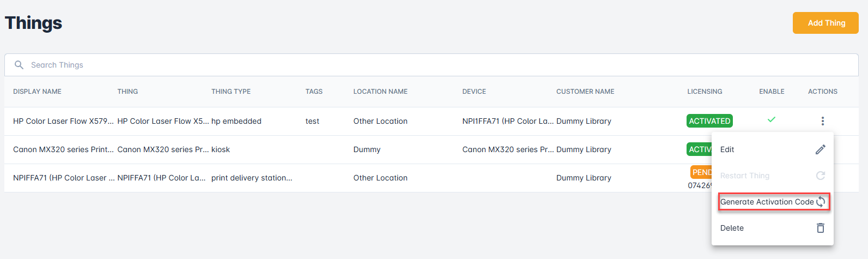Screen dimensions: 868x259
Task: Focus the Search Things input field
Action: coord(436,65)
